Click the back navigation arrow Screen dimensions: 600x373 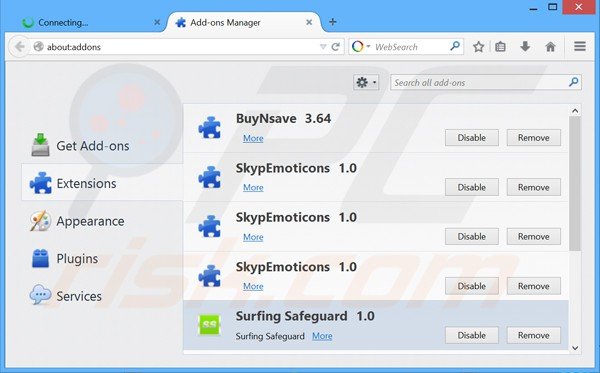pyautogui.click(x=19, y=47)
